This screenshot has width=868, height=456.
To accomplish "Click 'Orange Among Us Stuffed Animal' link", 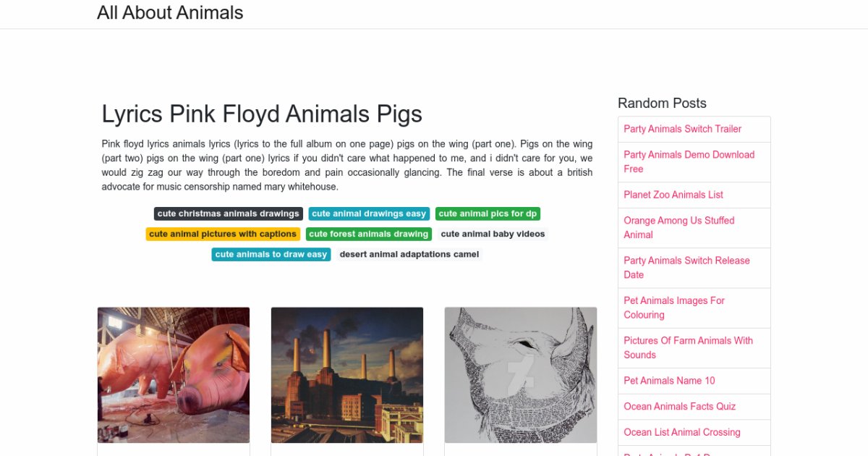I will 678,227.
